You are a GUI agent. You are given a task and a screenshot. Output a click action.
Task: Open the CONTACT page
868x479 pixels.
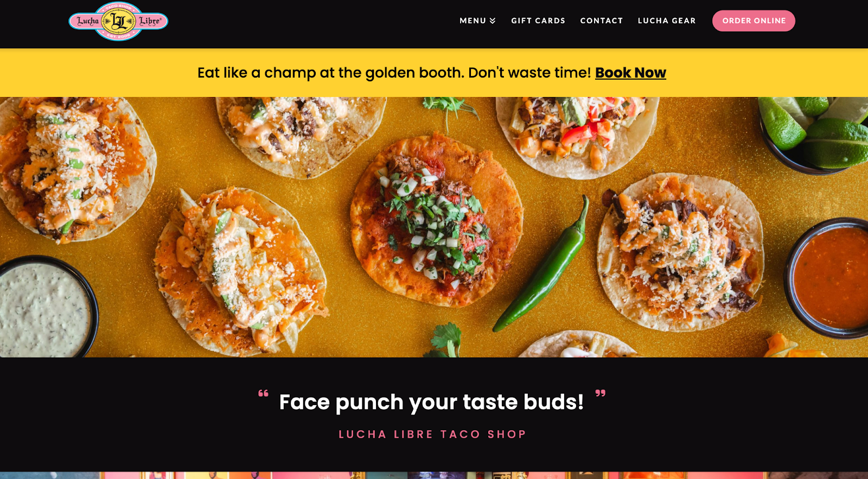602,21
